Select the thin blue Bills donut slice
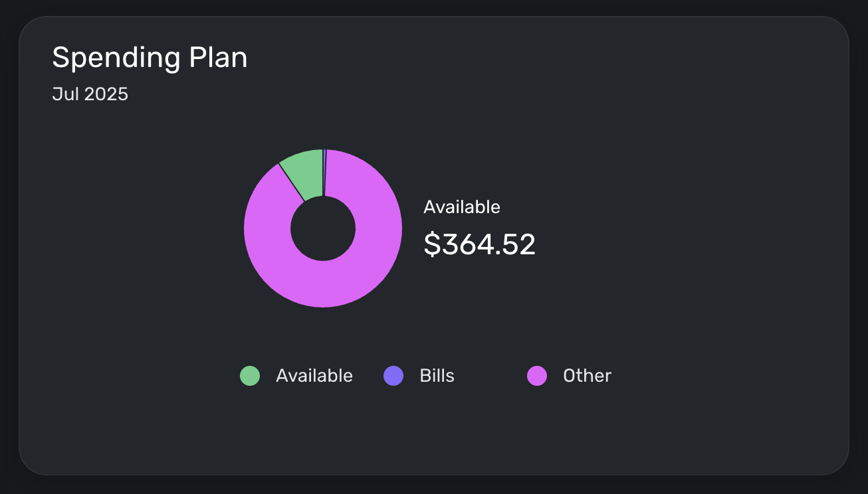The width and height of the screenshot is (868, 494). click(325, 173)
